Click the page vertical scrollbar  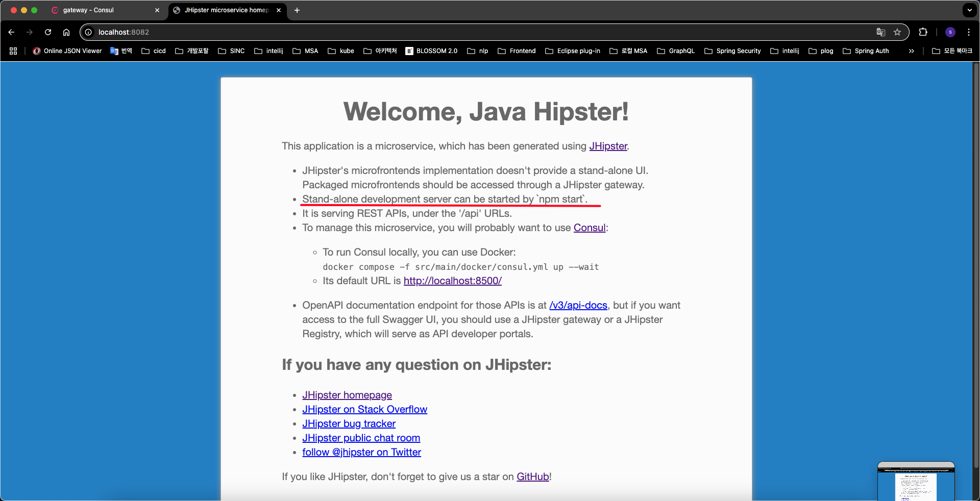(976, 265)
